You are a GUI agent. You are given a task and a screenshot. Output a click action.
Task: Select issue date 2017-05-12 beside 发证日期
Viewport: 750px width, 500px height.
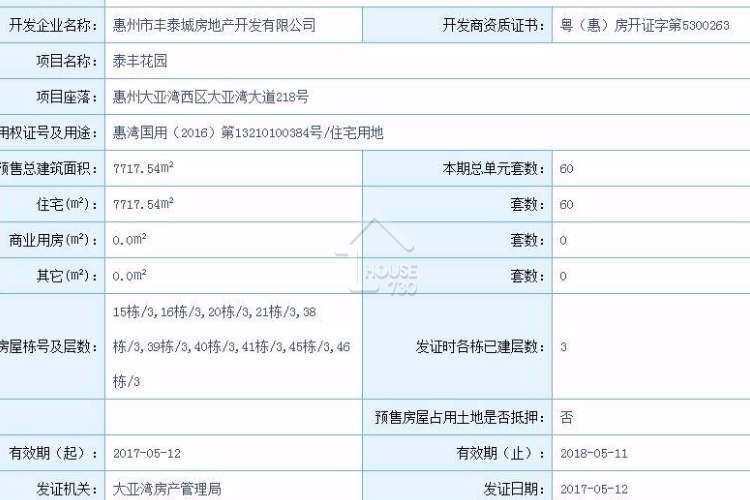[594, 489]
